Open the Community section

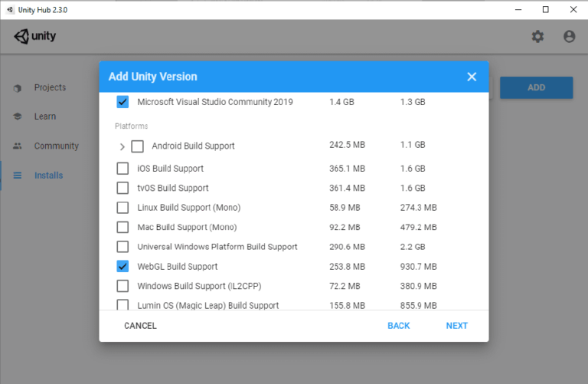pyautogui.click(x=56, y=146)
